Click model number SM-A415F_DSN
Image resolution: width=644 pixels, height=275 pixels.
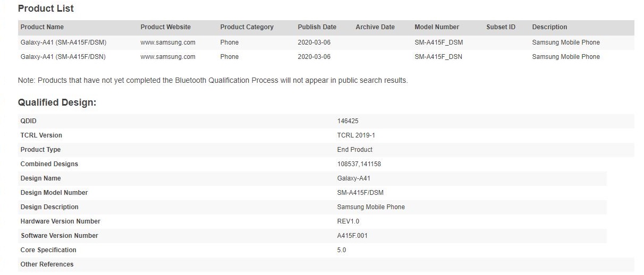[438, 57]
